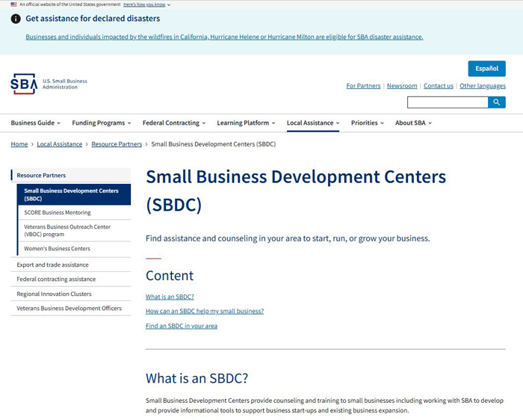This screenshot has height=420, width=523.
Task: Select Veterans Business Outreach Center program
Action: 75,230
